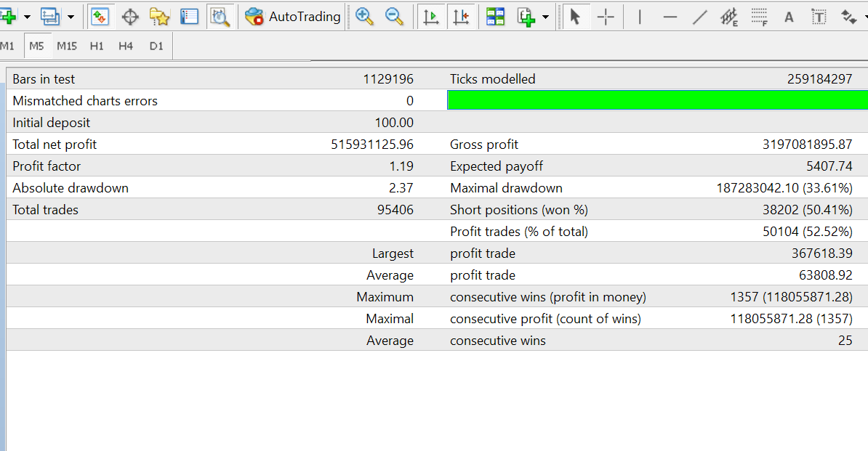Open the Data Window crosshair-circle icon

pos(130,17)
